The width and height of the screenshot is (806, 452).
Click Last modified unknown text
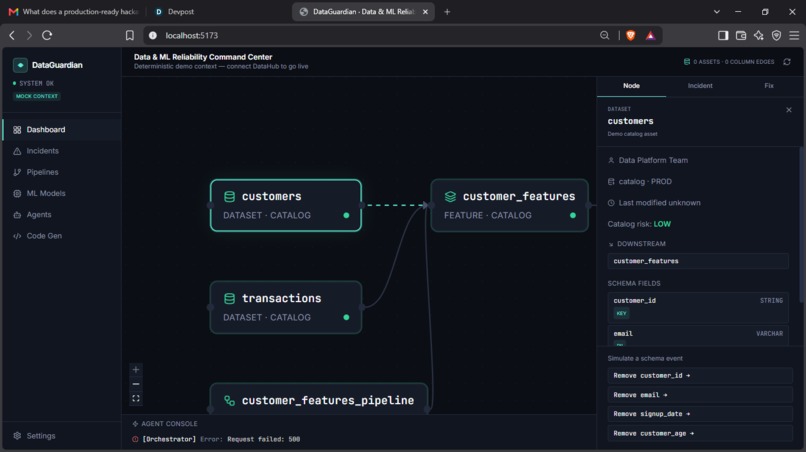[659, 203]
